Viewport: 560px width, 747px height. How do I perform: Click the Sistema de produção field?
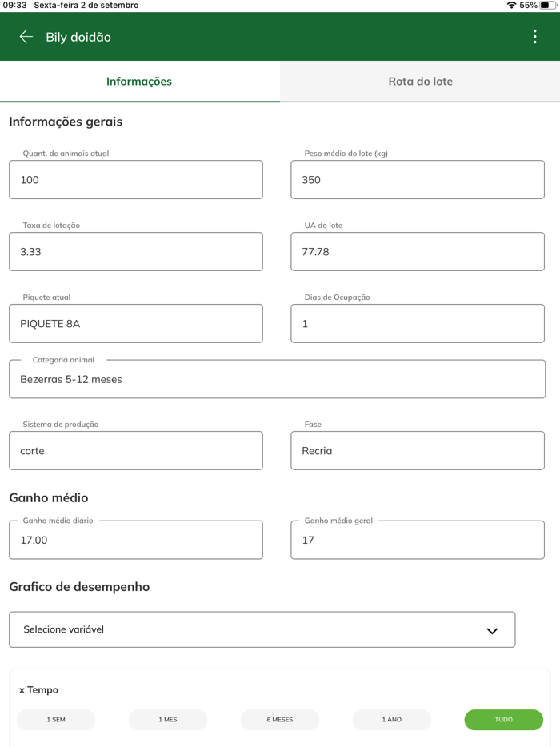point(136,450)
